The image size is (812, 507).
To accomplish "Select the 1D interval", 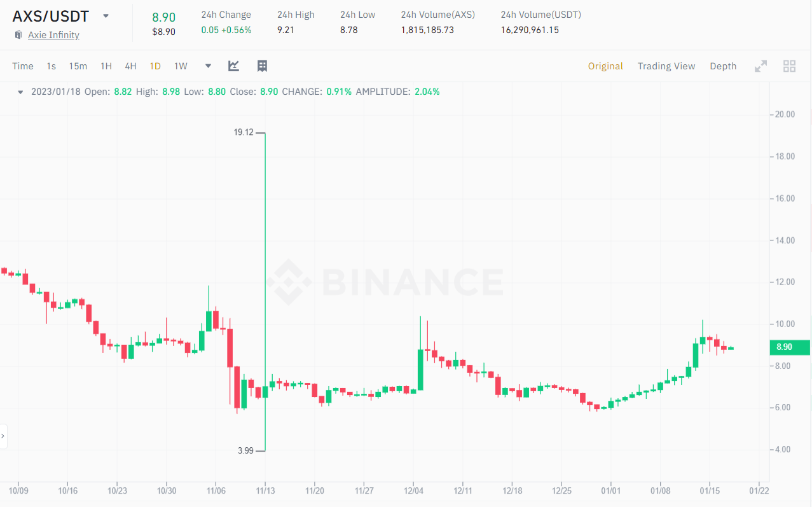I will pos(155,66).
